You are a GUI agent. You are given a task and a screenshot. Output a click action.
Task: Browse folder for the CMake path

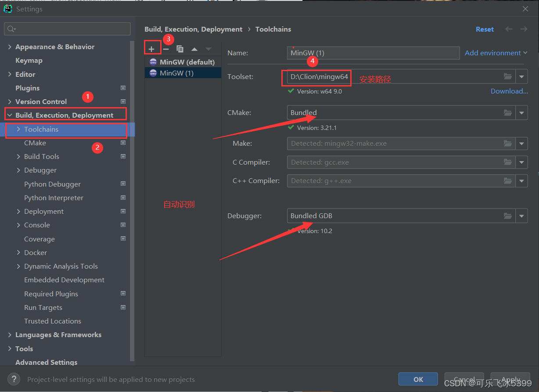pyautogui.click(x=508, y=113)
